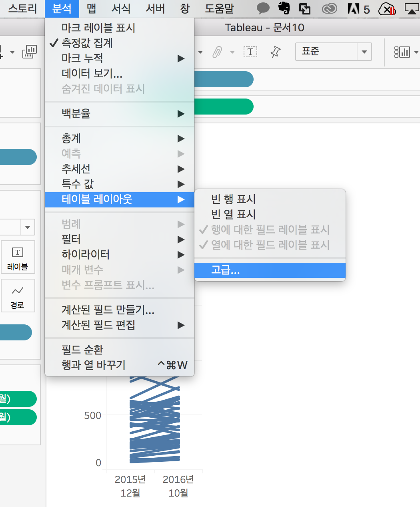420x507 pixels.
Task: Click the blue pill on columns shelf
Action: pyautogui.click(x=224, y=79)
